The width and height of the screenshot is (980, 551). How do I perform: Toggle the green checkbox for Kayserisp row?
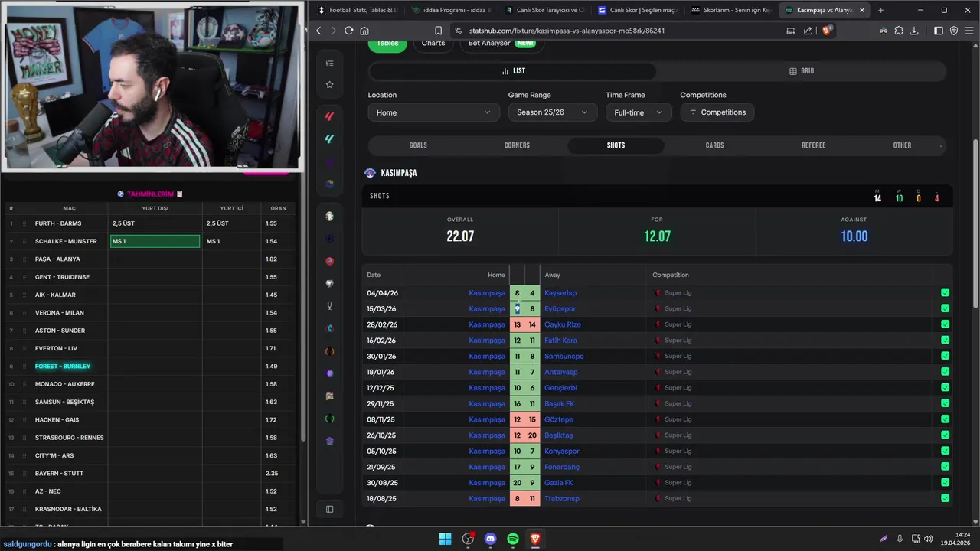945,293
